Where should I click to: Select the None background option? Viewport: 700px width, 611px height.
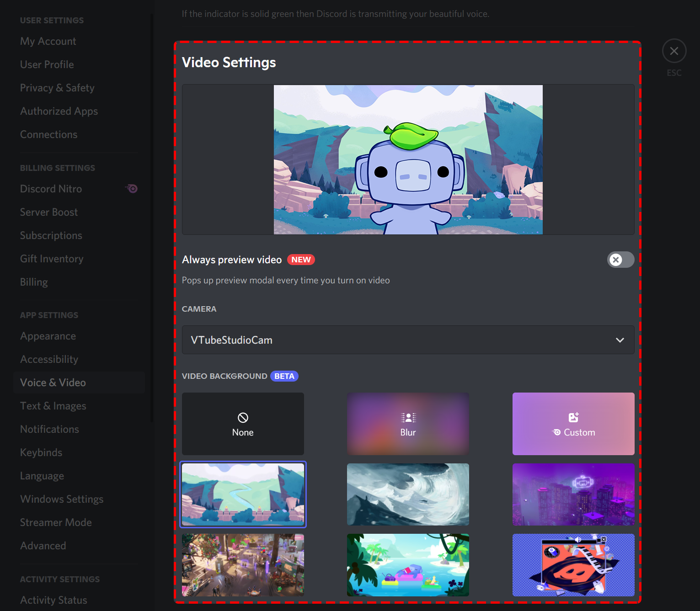click(x=243, y=424)
